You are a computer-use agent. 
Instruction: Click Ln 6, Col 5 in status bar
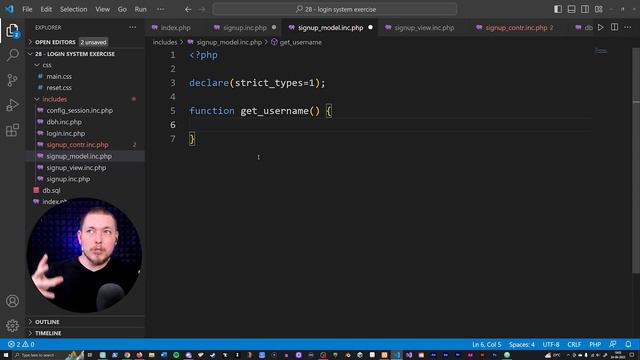pos(487,344)
